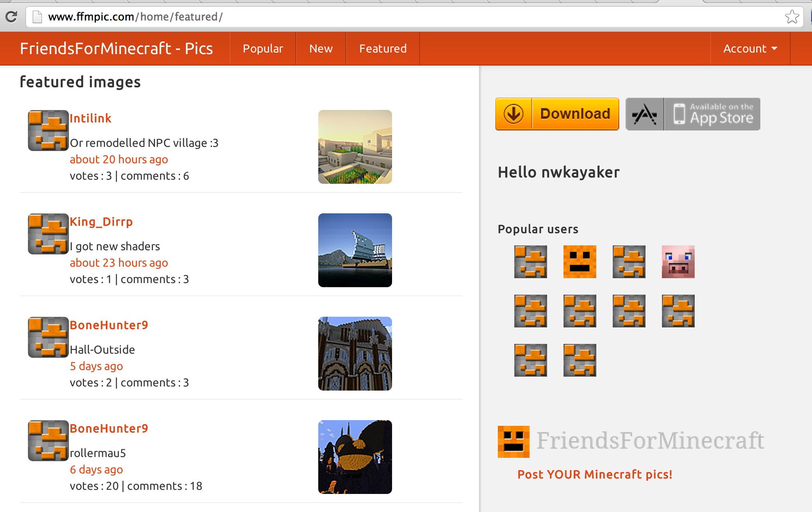Viewport: 812px width, 512px height.
Task: Click 'votes : 2 | comments : 3' text
Action: pos(129,382)
